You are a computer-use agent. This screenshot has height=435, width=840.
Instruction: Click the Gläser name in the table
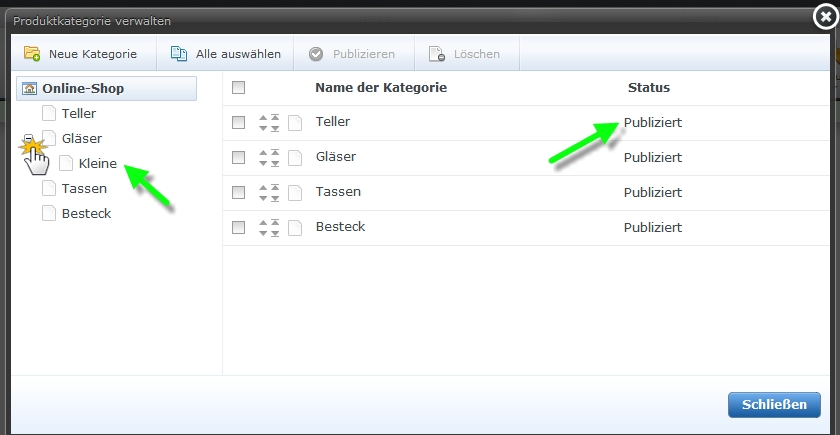336,157
